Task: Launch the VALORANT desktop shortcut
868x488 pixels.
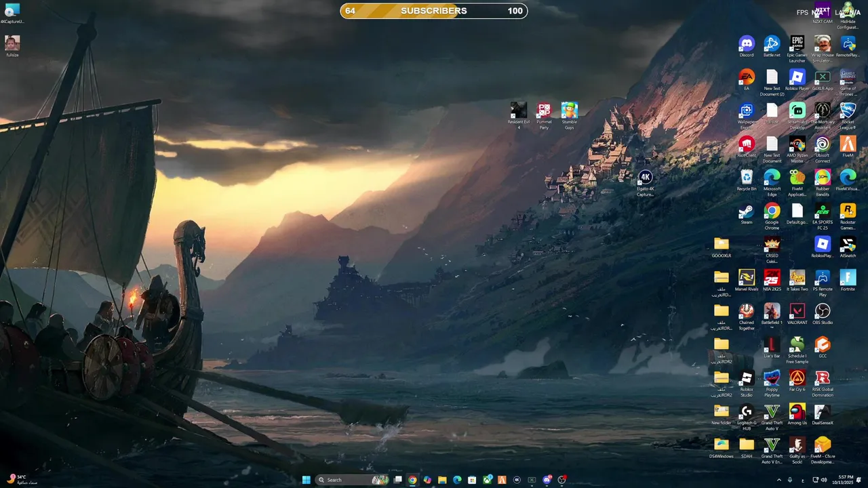Action: point(797,314)
